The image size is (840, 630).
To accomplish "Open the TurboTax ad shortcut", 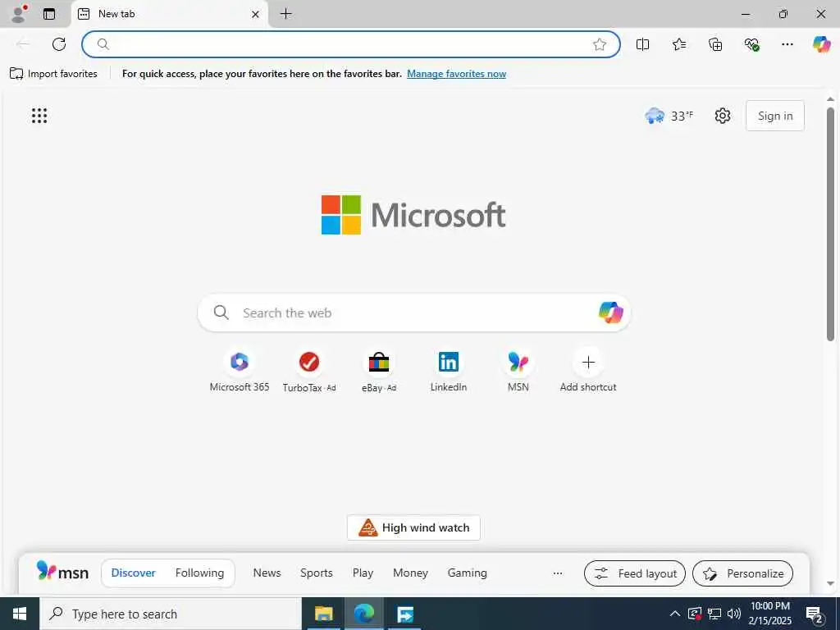I will (x=309, y=370).
